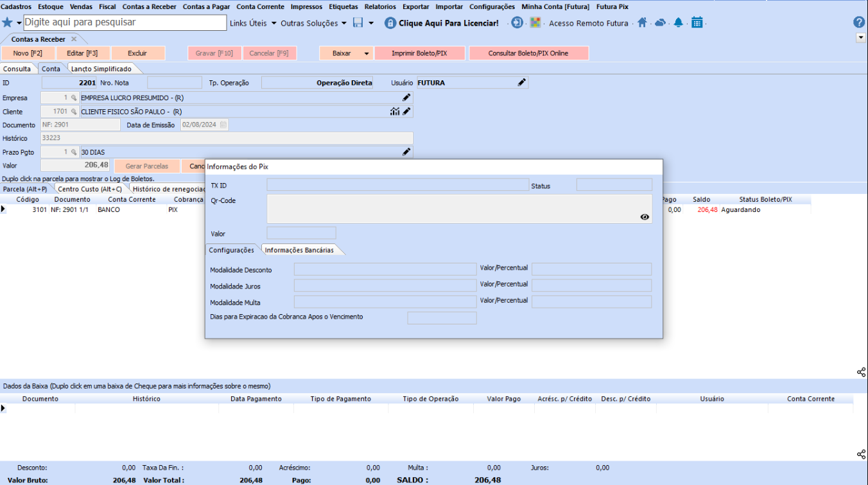Search Prazo Pgto using magnifier icon

(x=74, y=152)
